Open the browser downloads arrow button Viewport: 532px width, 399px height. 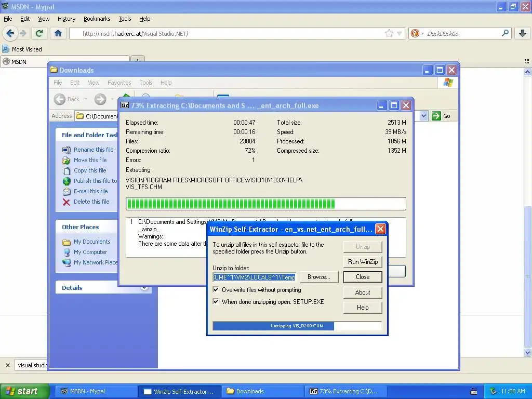pos(523,33)
